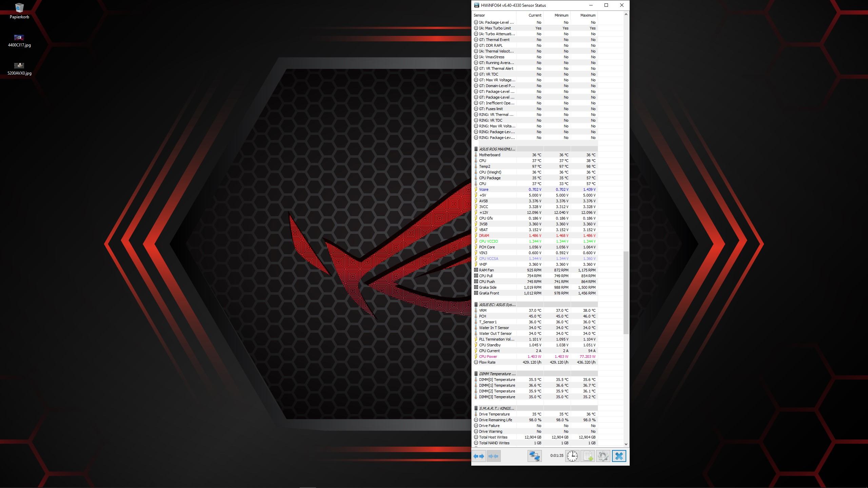The width and height of the screenshot is (868, 488).
Task: Select the 4400Cl17.jpg desktop file
Action: 19,40
